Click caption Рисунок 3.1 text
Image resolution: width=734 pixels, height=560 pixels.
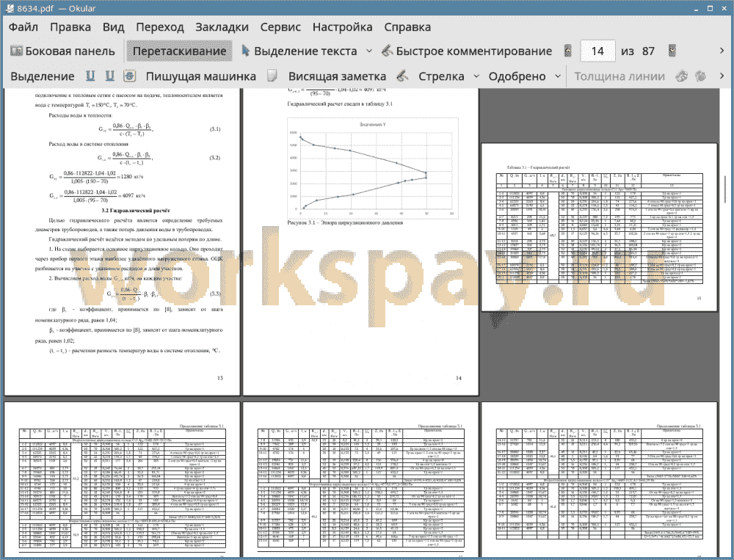pyautogui.click(x=345, y=223)
